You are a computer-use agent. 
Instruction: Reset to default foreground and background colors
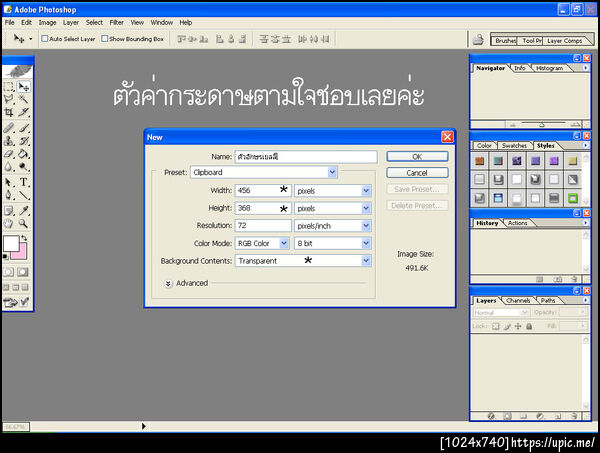[x=5, y=257]
